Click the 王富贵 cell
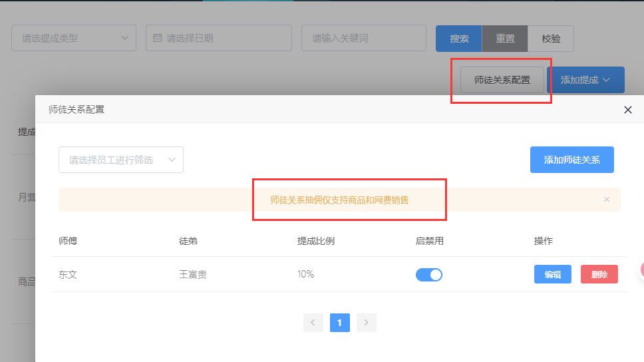 193,274
